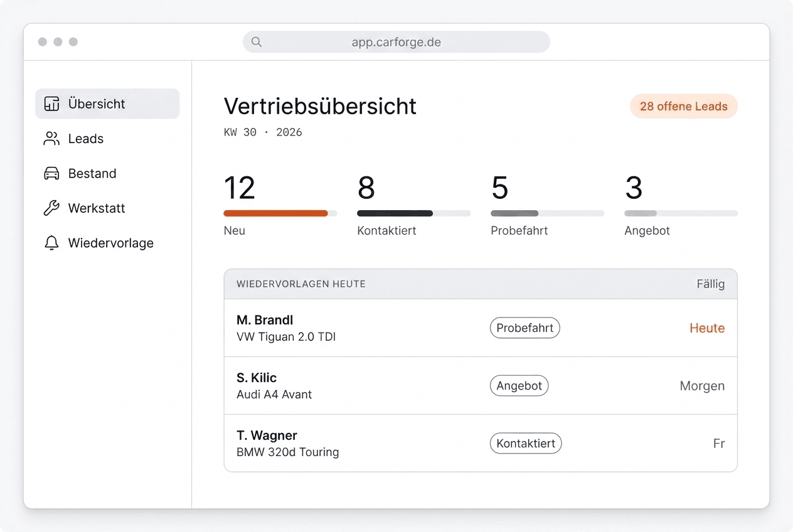
Task: Open Bestand inventory label
Action: click(92, 174)
